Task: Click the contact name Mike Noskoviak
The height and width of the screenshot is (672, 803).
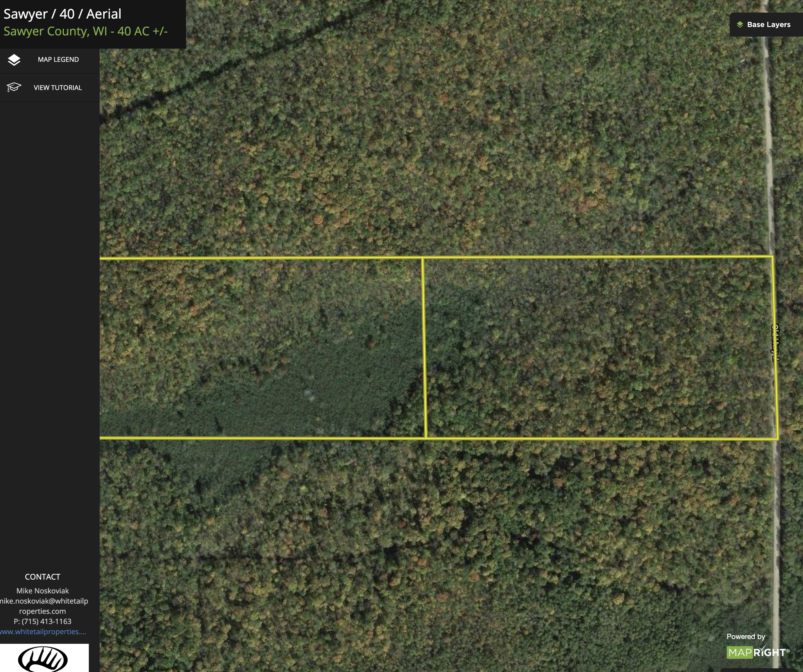Action: pos(42,591)
